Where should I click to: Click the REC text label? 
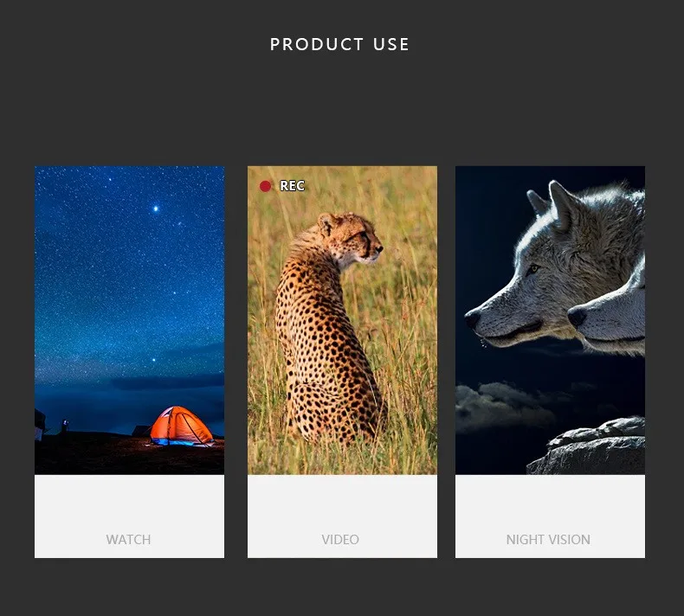click(x=292, y=186)
